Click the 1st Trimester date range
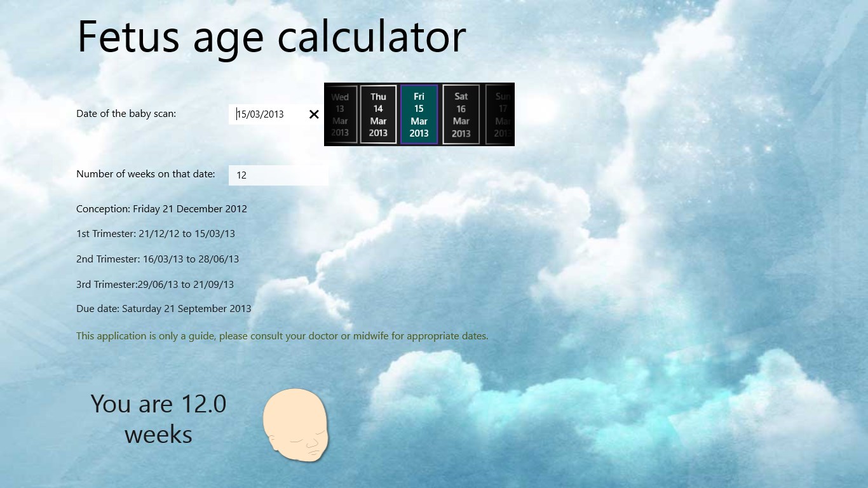The height and width of the screenshot is (488, 868). (x=156, y=234)
